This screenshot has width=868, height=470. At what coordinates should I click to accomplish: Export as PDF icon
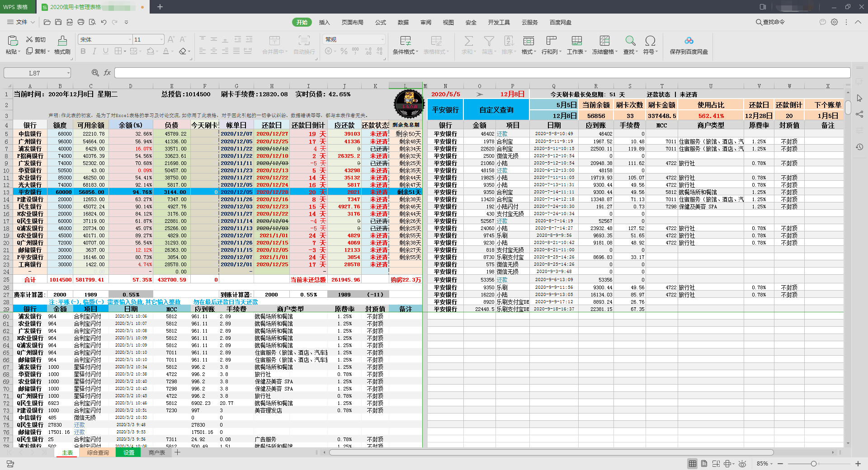pyautogui.click(x=70, y=22)
